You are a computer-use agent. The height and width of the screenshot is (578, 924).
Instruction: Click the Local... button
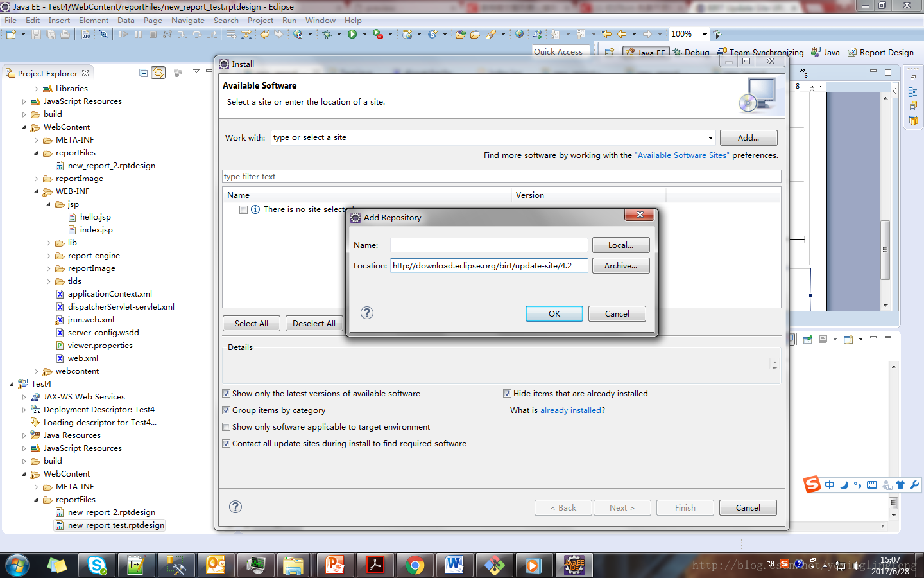[620, 245]
